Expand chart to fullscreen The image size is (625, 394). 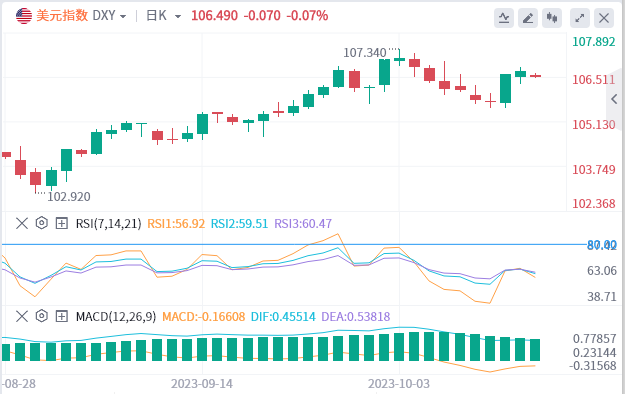[x=580, y=18]
